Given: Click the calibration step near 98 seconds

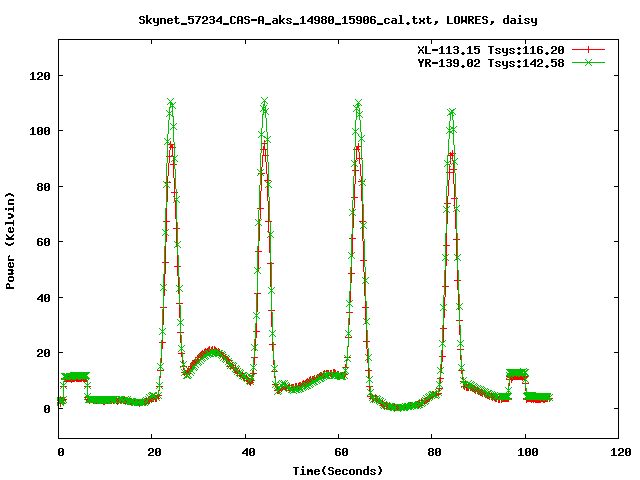Looking at the screenshot, I should pyautogui.click(x=517, y=374).
